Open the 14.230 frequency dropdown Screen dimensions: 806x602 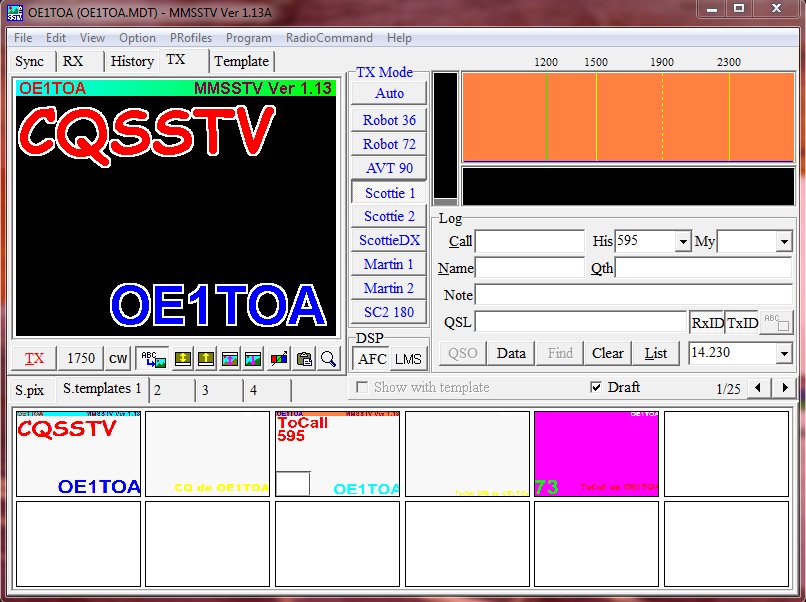(x=783, y=353)
